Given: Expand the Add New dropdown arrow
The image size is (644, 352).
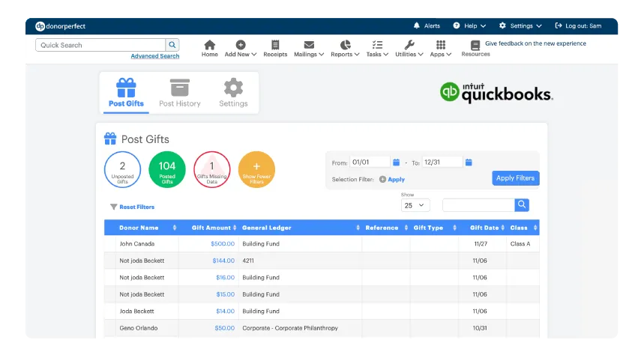Looking at the screenshot, I should (254, 55).
